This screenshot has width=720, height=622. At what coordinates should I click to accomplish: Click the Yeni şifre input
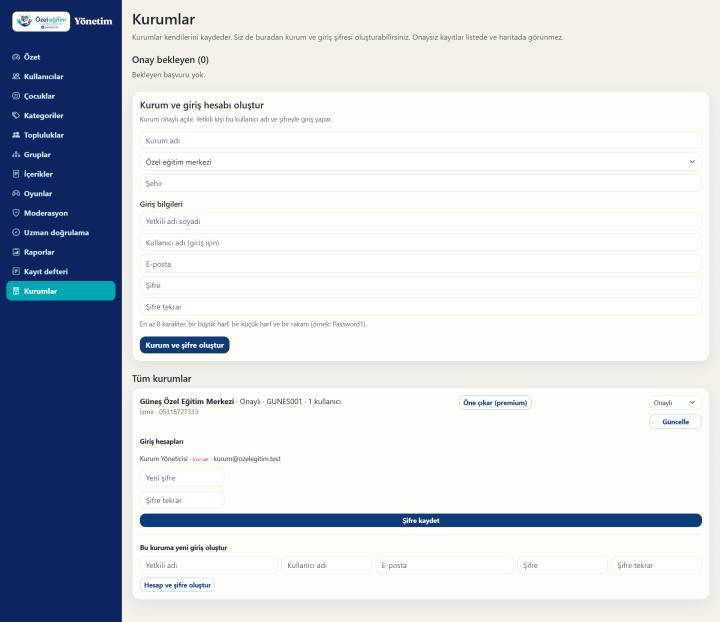point(182,478)
